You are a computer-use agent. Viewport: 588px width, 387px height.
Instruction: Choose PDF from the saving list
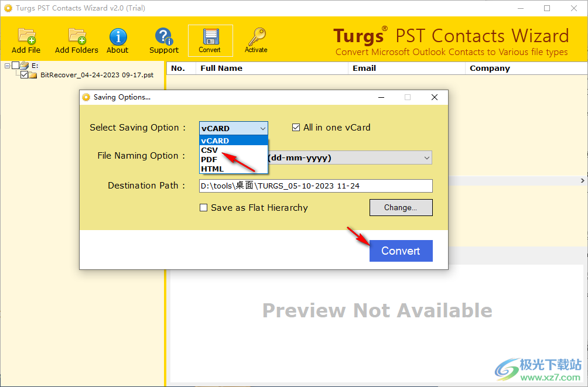[x=234, y=159]
